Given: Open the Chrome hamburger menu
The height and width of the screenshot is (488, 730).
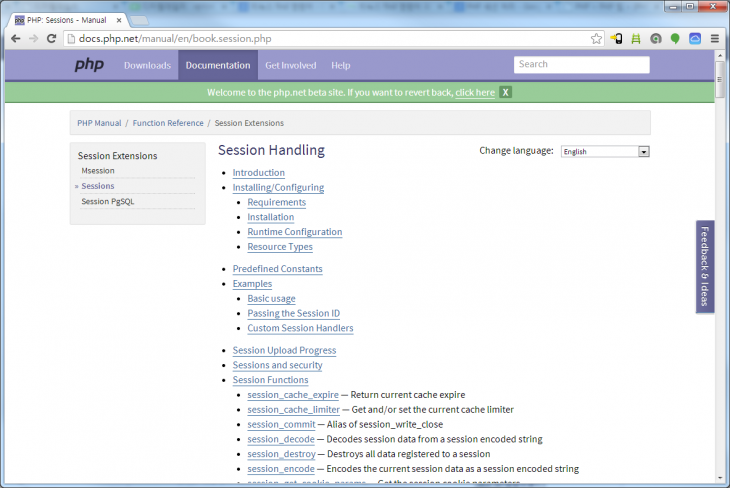Looking at the screenshot, I should coord(714,38).
